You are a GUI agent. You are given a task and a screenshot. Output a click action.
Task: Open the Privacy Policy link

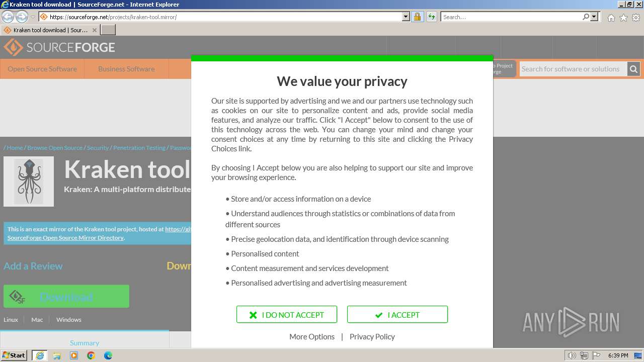[x=372, y=337]
